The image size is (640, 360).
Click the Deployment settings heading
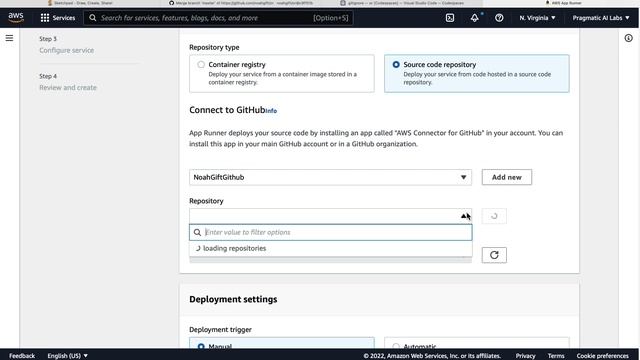(233, 299)
